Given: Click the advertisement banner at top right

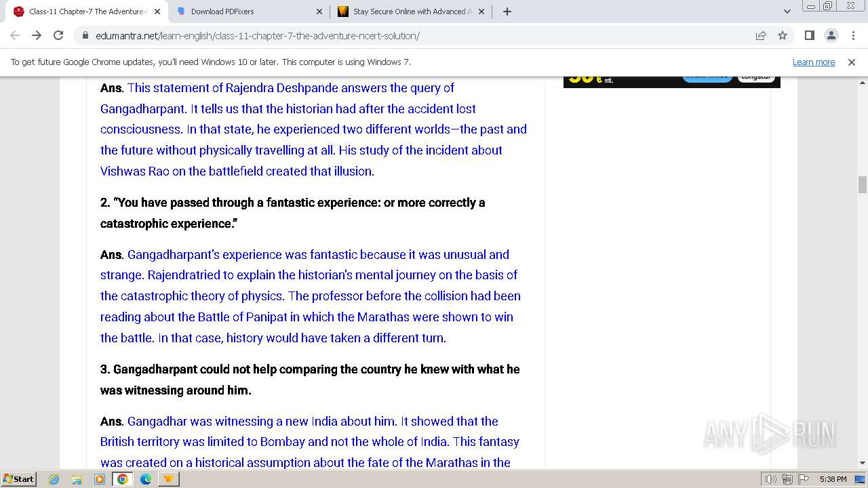Looking at the screenshot, I should [671, 82].
